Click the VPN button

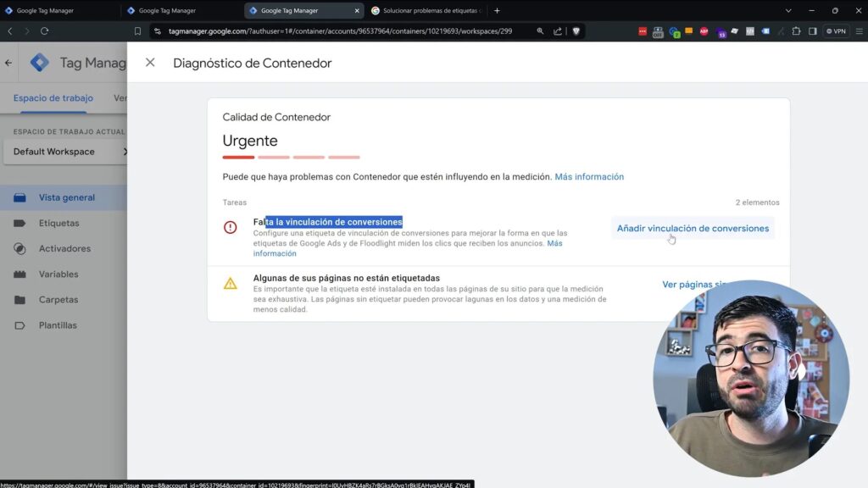click(836, 31)
